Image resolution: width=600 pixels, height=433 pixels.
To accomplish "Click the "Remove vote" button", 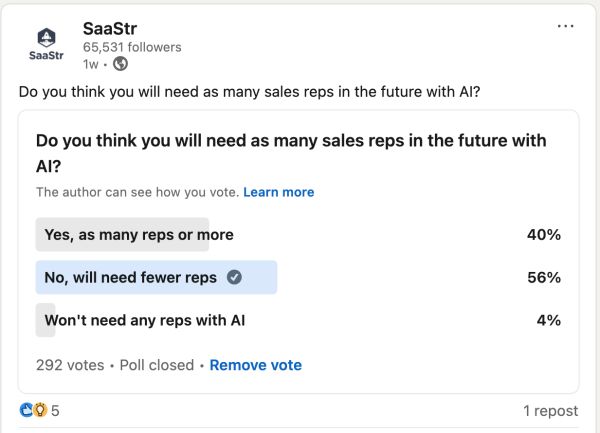I will [255, 365].
